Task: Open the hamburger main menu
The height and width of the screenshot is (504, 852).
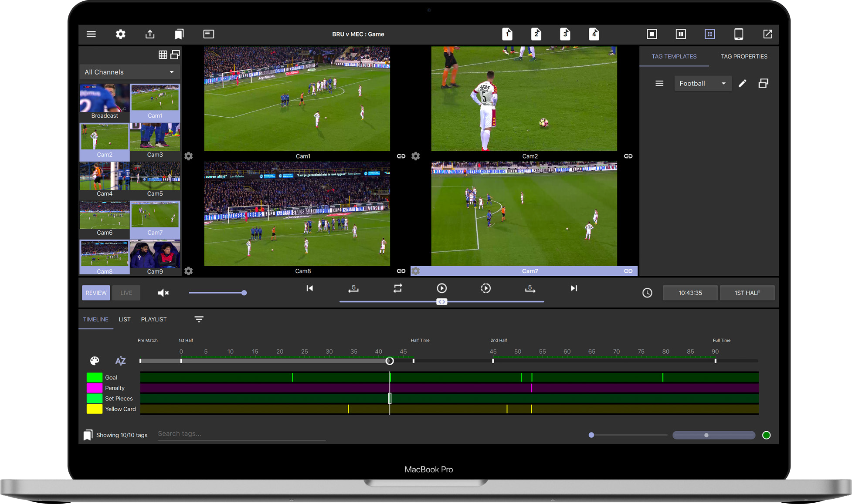Action: coord(91,34)
